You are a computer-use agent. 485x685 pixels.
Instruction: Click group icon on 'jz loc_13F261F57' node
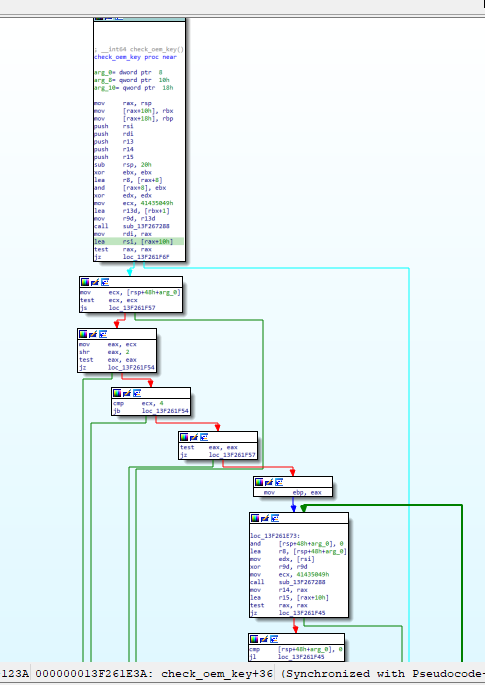[204, 437]
